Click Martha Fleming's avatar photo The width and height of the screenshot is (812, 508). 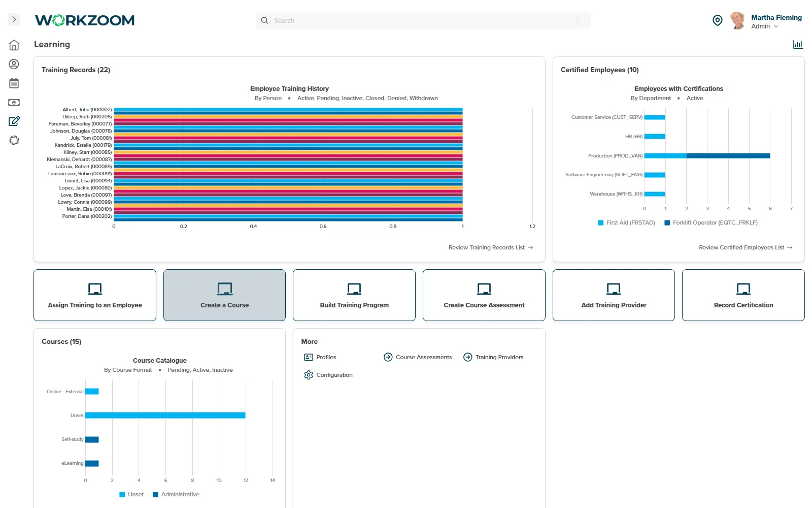click(737, 21)
